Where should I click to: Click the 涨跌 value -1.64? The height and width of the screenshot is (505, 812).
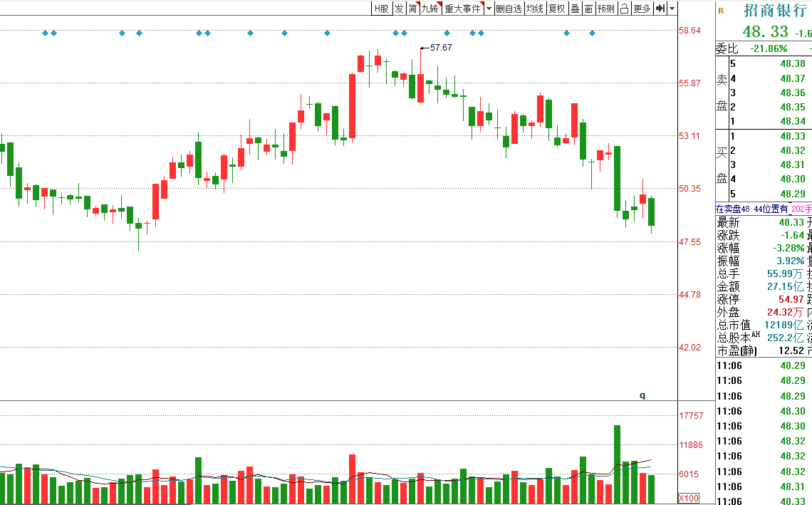tap(792, 235)
